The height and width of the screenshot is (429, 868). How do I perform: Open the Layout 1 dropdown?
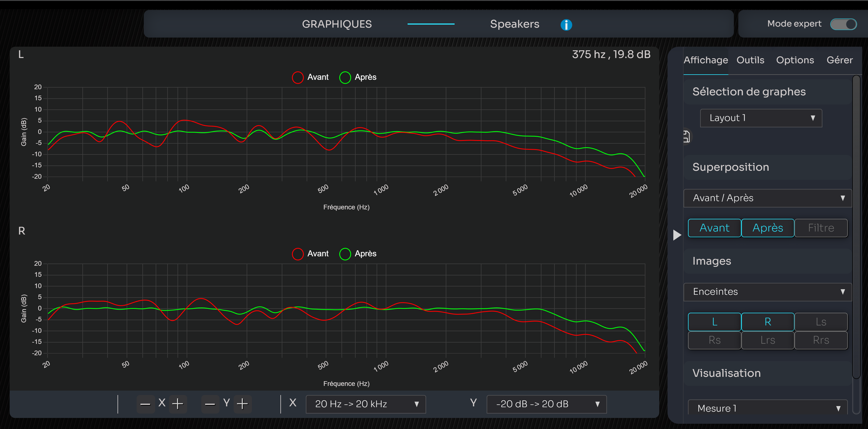(760, 118)
